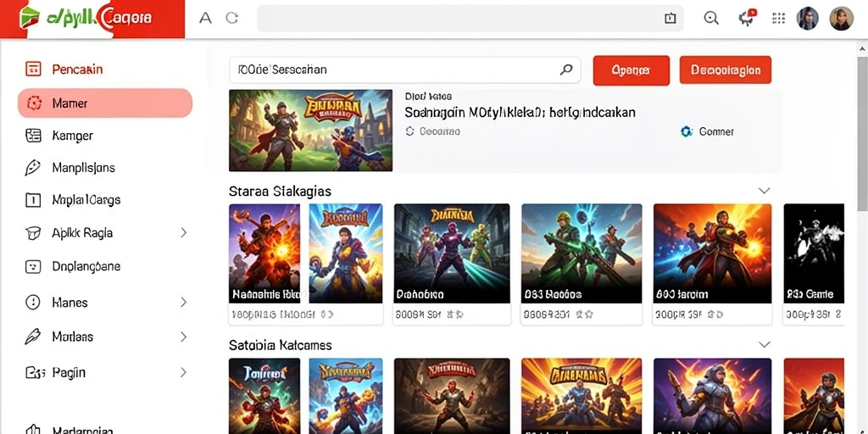Click the red Qpenee button
Screen dimensions: 868x434
coord(631,70)
